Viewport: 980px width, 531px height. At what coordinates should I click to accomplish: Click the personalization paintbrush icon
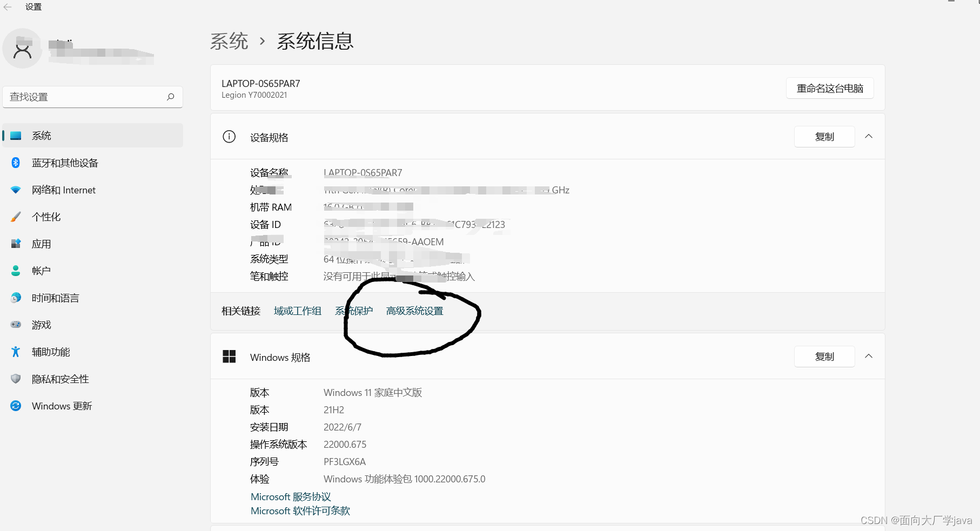coord(16,217)
